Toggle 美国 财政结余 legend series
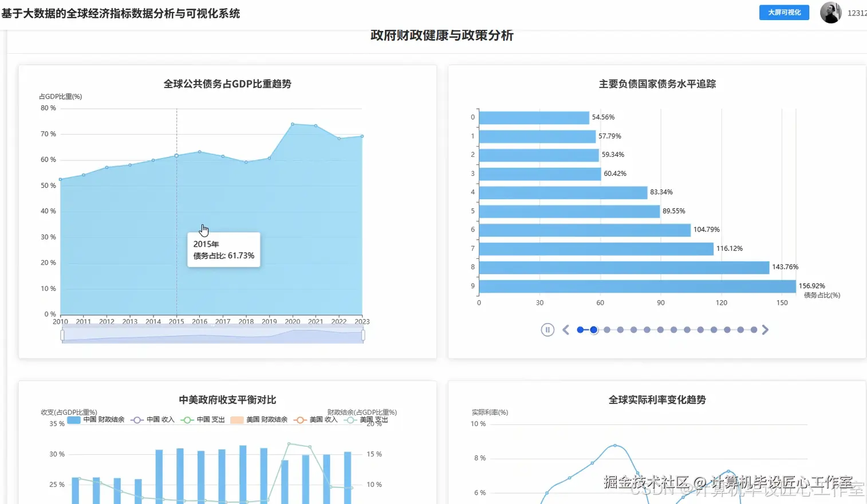 click(259, 420)
